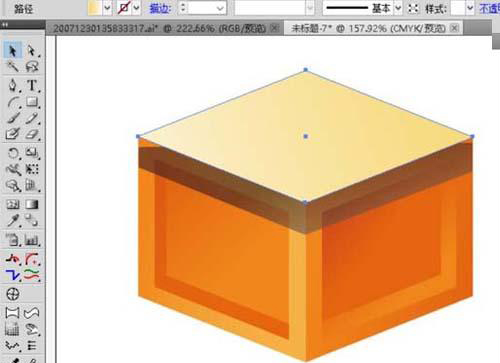Image resolution: width=500 pixels, height=363 pixels.
Task: Click the right anchor point of the lid
Action: (x=472, y=136)
